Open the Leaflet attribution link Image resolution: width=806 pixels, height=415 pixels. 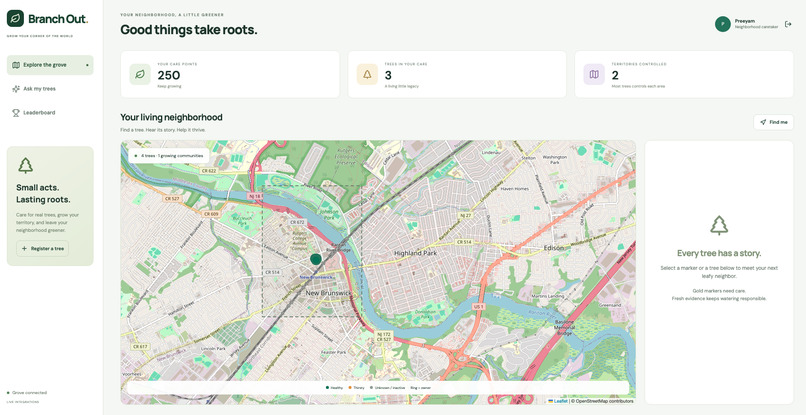pos(558,401)
